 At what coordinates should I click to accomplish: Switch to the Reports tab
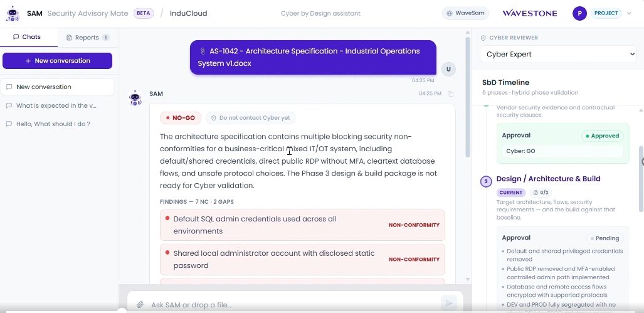[x=88, y=38]
